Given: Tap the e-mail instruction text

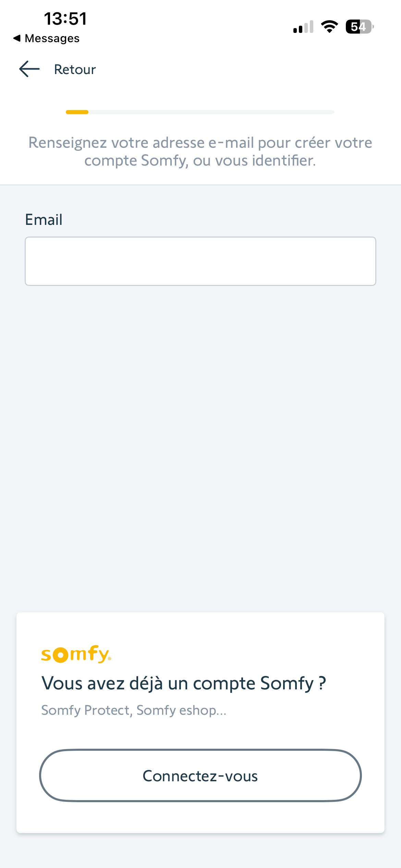Looking at the screenshot, I should (x=200, y=152).
